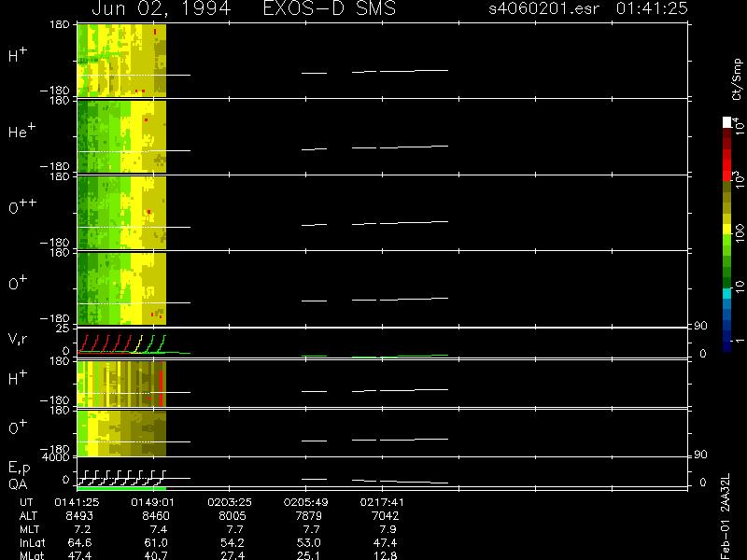The width and height of the screenshot is (747, 560).
Task: Click the UT value '0217:41'
Action: click(x=382, y=502)
